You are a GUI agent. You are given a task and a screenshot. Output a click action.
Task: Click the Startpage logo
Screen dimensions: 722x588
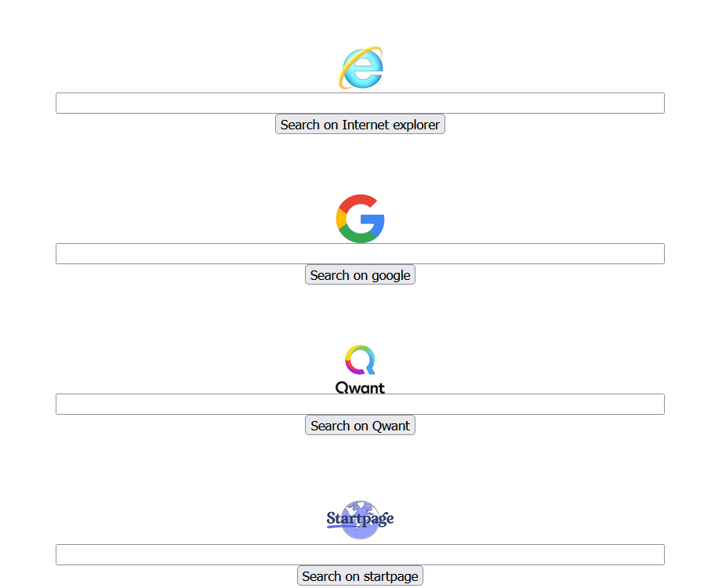[x=360, y=519]
